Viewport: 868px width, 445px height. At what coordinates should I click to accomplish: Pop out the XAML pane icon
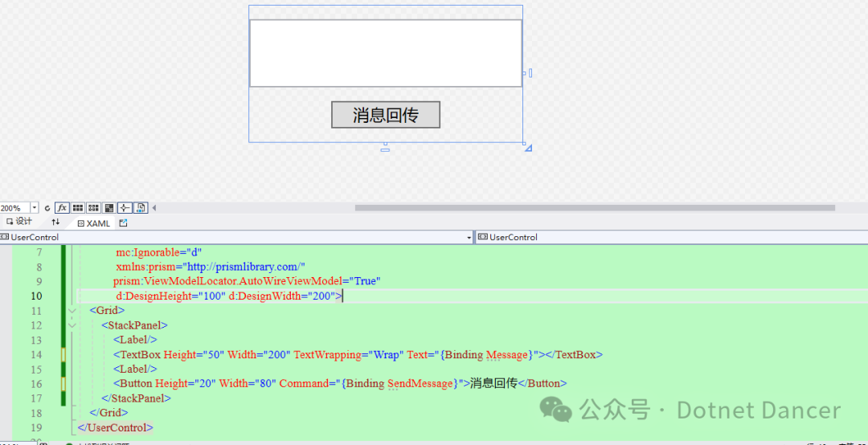click(x=124, y=222)
